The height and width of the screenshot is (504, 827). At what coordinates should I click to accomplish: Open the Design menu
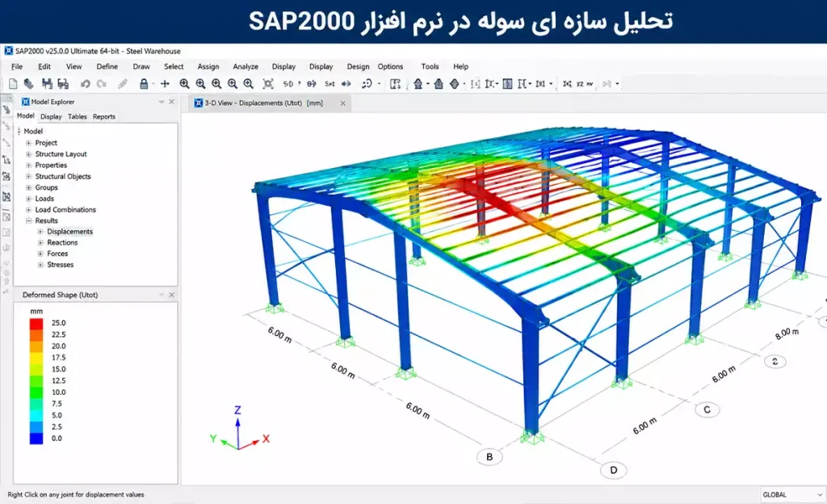(x=358, y=66)
